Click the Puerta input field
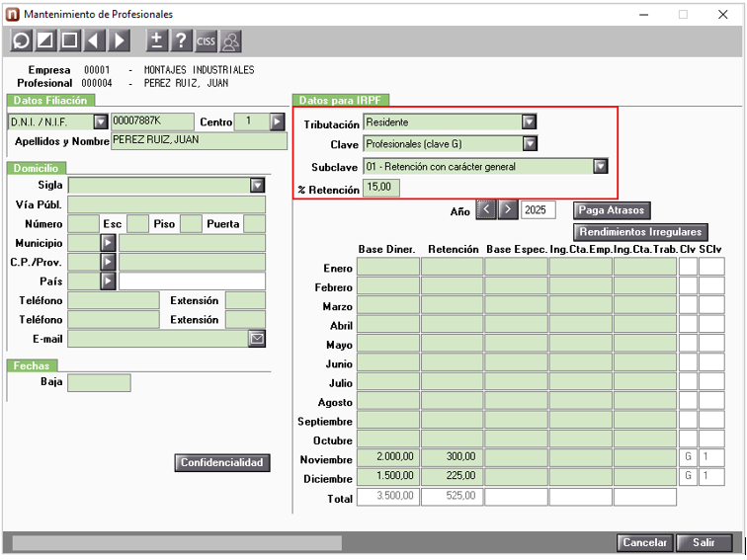 point(254,224)
